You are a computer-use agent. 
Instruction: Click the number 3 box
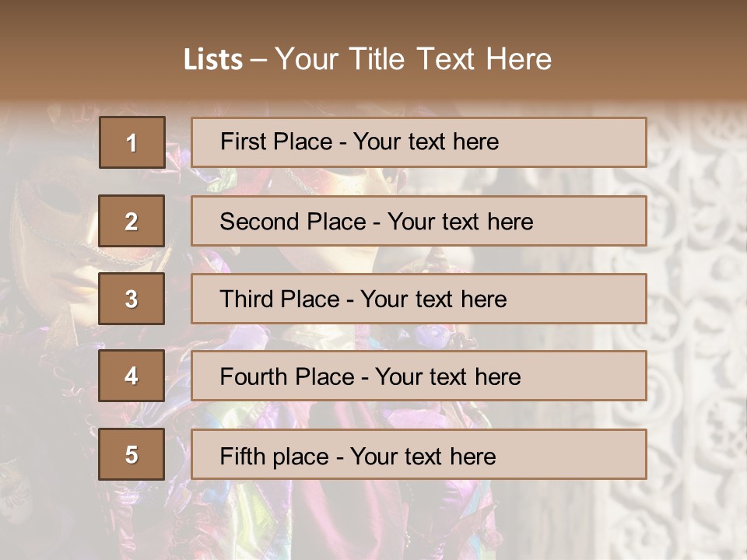pos(132,299)
